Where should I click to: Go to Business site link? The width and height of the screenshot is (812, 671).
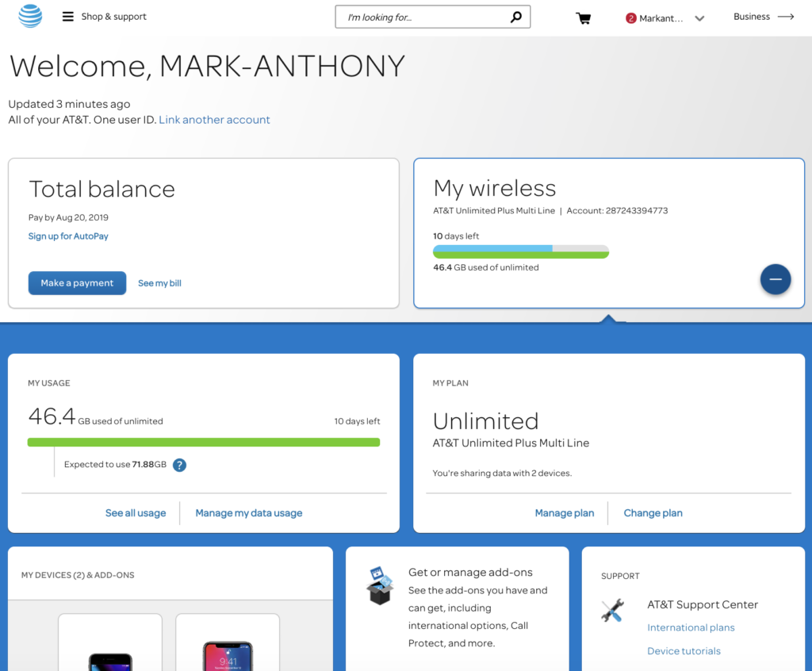pyautogui.click(x=752, y=17)
